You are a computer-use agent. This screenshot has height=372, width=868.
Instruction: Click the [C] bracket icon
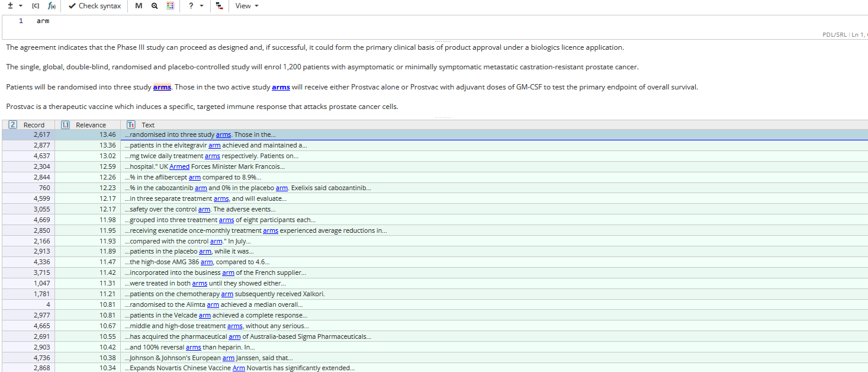pyautogui.click(x=35, y=6)
